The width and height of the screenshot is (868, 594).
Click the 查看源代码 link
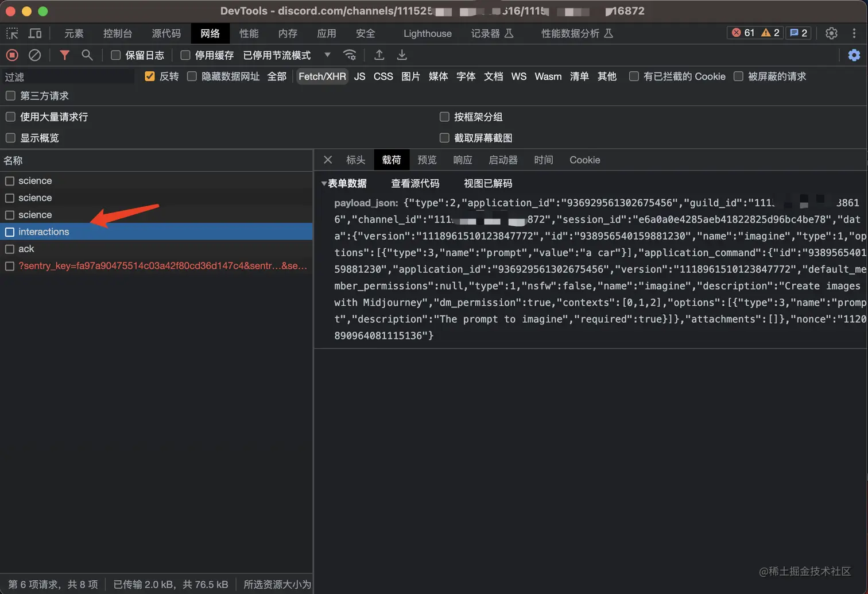tap(415, 183)
